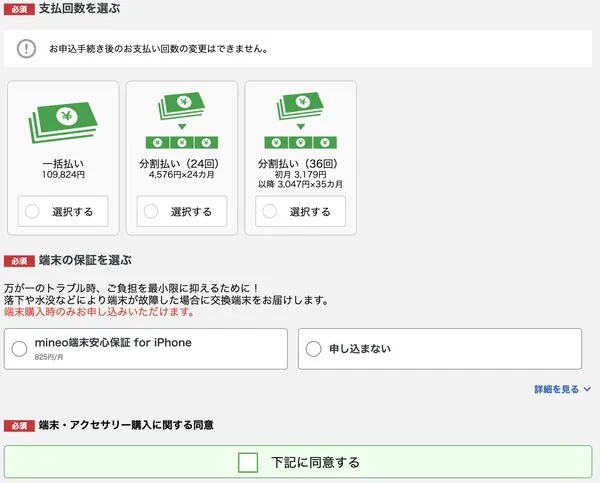Viewport: 600px width, 483px height.
Task: Click the exclamation info icon in notice
Action: tap(27, 48)
